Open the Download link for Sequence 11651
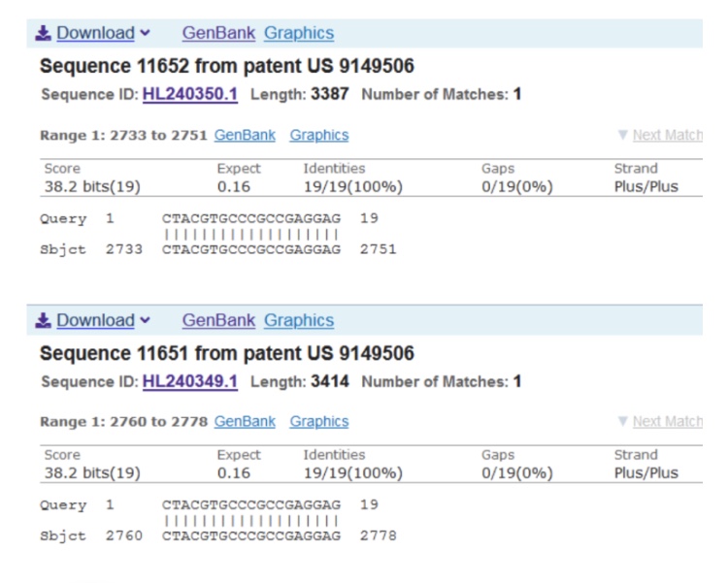The width and height of the screenshot is (728, 583). [95, 320]
